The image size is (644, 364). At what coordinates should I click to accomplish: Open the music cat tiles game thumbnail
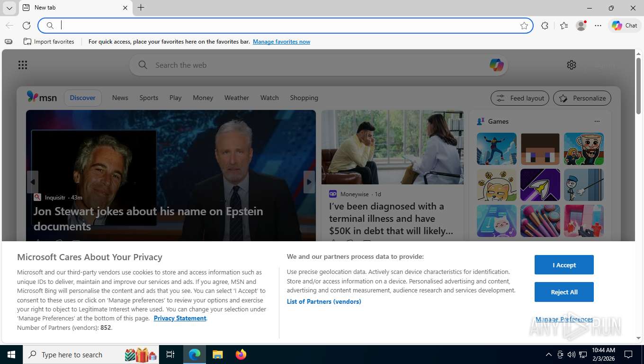click(x=497, y=221)
